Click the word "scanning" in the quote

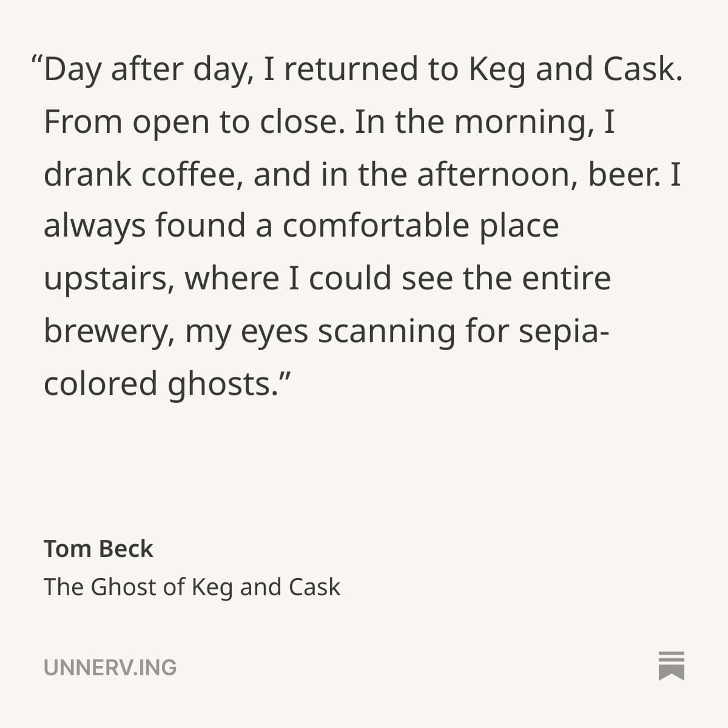386,332
